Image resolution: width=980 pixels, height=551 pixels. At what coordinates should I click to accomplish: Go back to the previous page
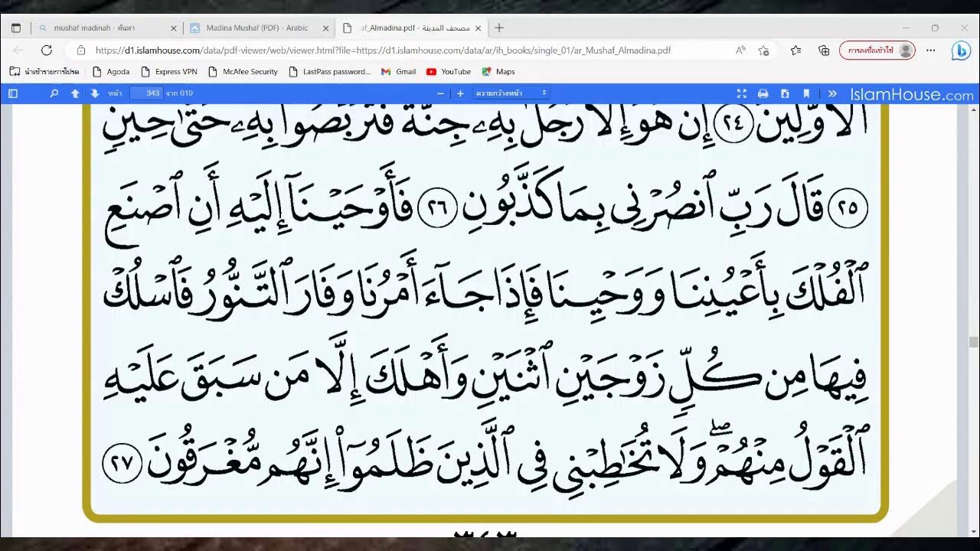[19, 51]
